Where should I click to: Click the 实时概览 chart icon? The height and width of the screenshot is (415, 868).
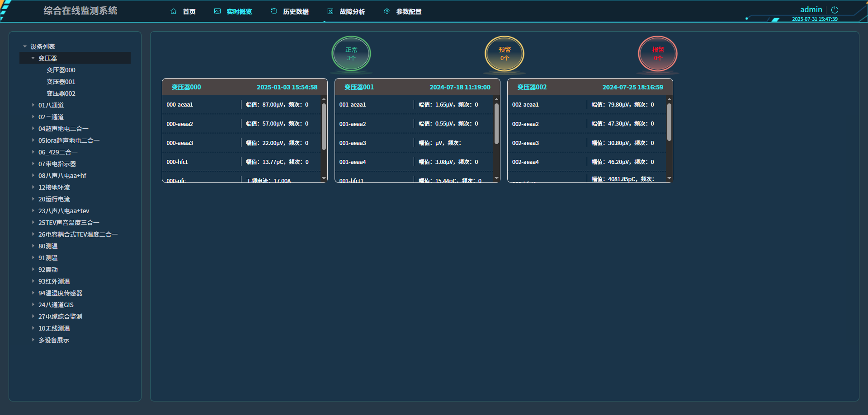coord(217,11)
